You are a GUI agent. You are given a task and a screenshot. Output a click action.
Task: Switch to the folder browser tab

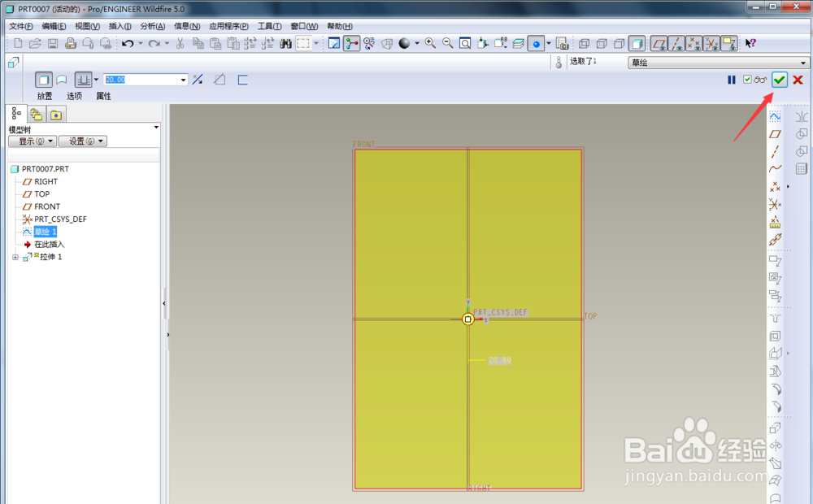tap(37, 115)
